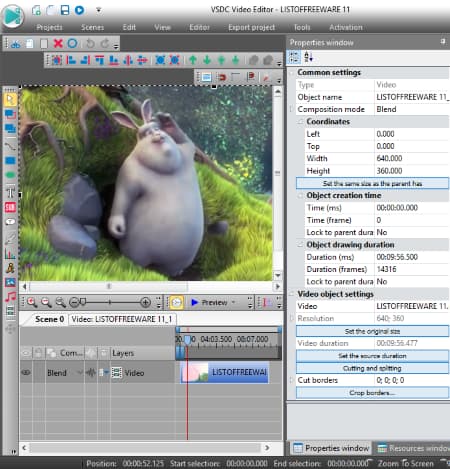Collapse Video object settings section
Viewport: 450px width, 469px height.
click(292, 294)
